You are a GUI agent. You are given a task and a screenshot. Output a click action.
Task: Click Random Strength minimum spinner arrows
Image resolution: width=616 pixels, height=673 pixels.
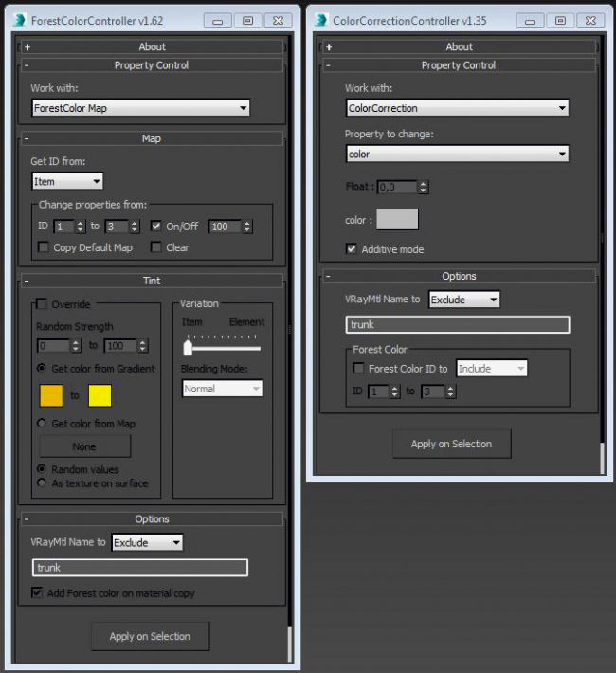pos(76,346)
